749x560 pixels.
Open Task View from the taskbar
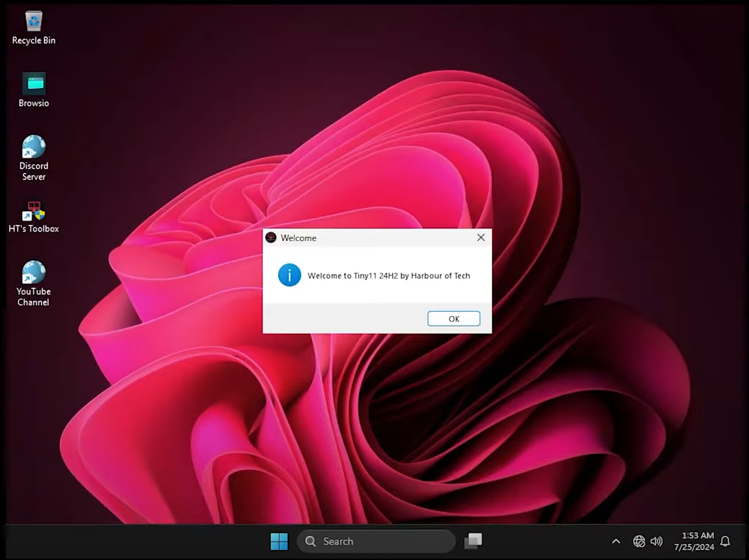[473, 541]
